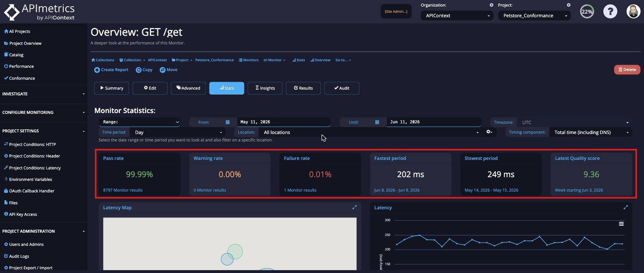The image size is (644, 273).
Task: Open Files in project settings
Action: [11, 203]
